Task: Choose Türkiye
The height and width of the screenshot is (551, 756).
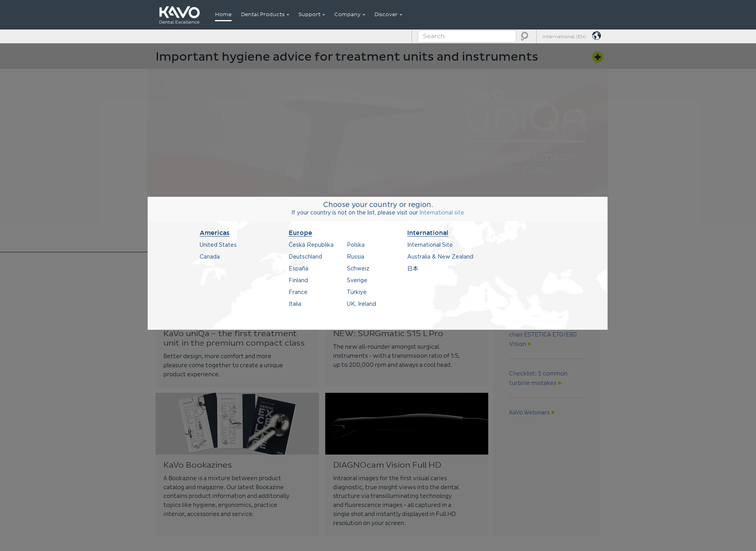Action: coord(356,292)
